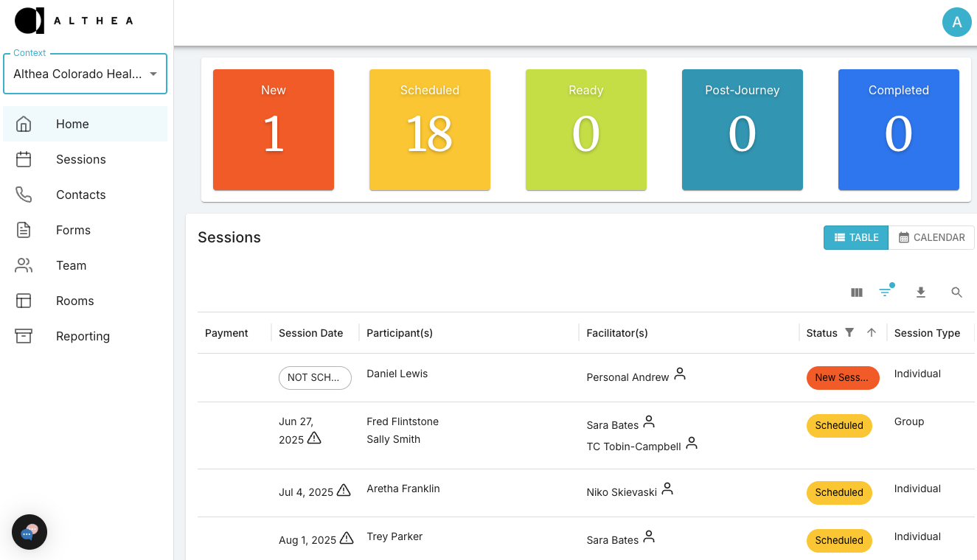Click the warning icon beside Jul 4, 2025
The height and width of the screenshot is (560, 977).
coord(344,491)
